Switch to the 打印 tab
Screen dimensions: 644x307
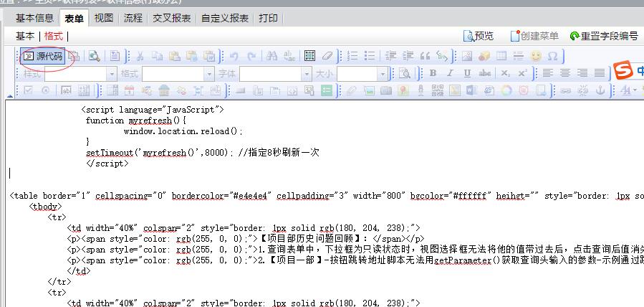pos(268,18)
